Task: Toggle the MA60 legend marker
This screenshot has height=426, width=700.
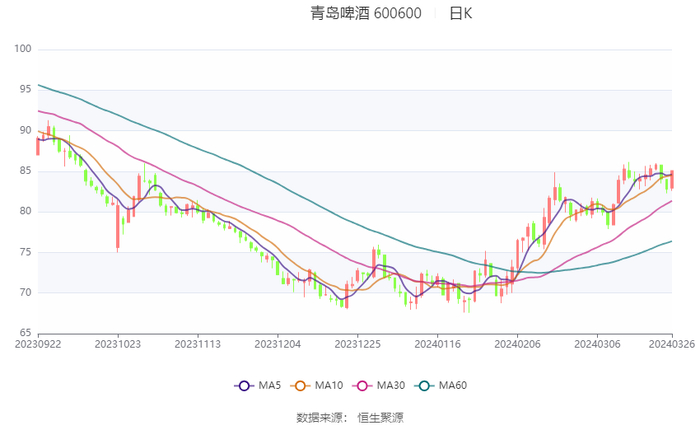Action: click(424, 386)
